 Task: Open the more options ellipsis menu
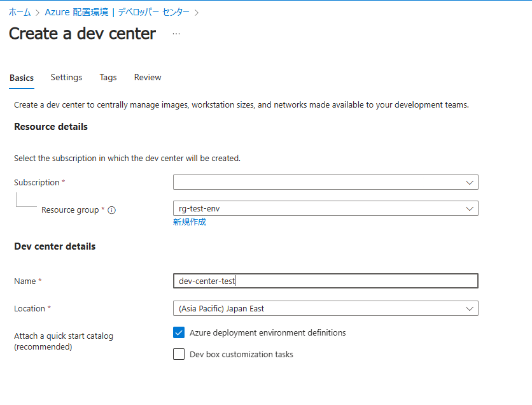pyautogui.click(x=176, y=34)
